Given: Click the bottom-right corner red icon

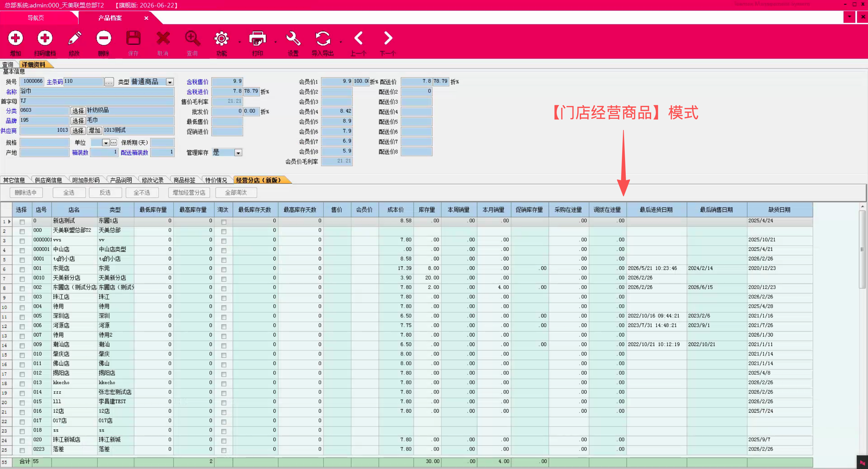Looking at the screenshot, I should coord(862,462).
